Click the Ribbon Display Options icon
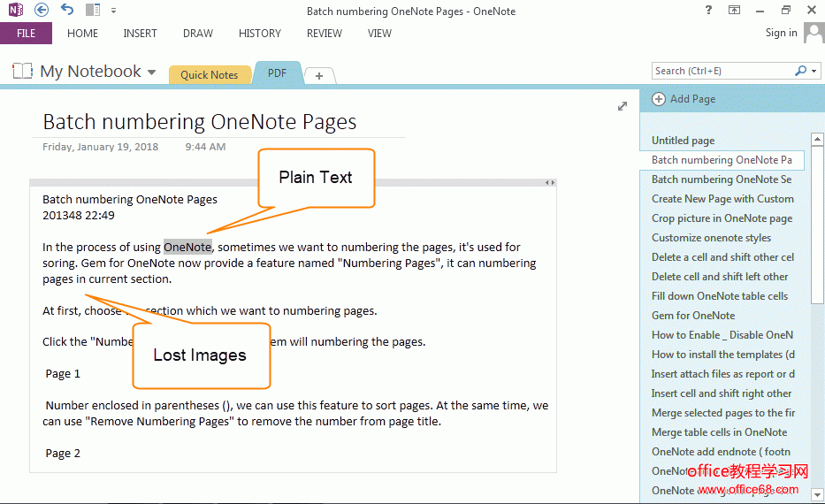This screenshot has width=825, height=504. click(734, 11)
